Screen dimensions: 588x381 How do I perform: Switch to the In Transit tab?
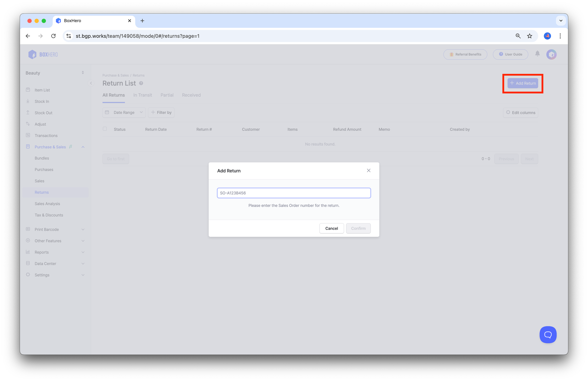point(143,95)
